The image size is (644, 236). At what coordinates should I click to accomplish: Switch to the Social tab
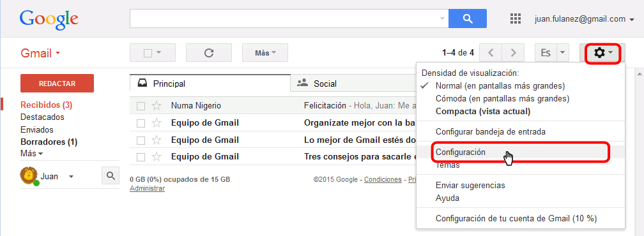point(353,84)
